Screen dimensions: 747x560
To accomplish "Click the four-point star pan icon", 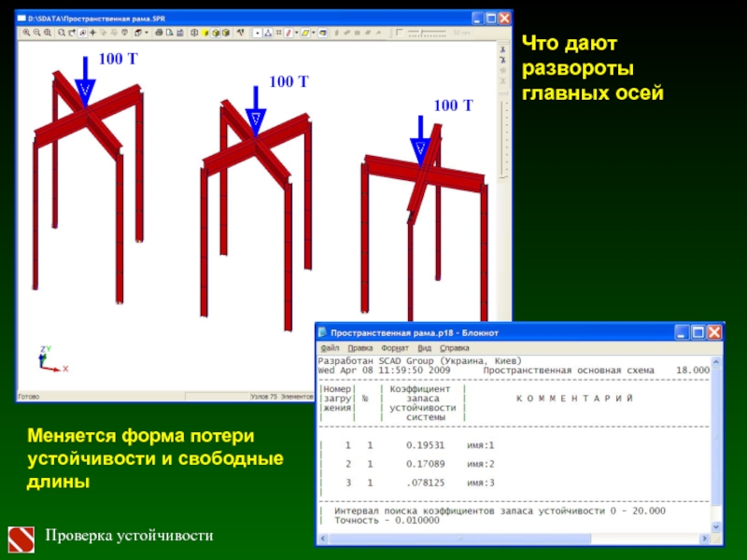I will (92, 33).
